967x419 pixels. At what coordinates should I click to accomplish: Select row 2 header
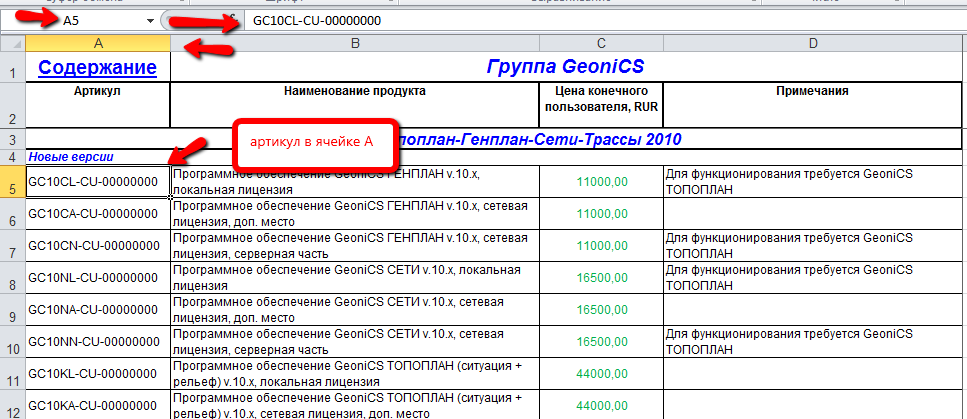13,105
